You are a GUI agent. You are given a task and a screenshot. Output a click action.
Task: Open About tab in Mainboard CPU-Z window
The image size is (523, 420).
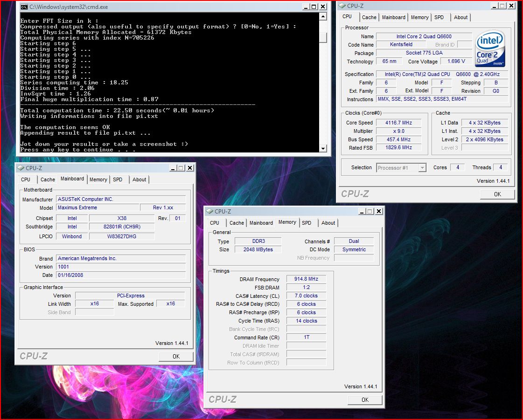click(x=139, y=179)
